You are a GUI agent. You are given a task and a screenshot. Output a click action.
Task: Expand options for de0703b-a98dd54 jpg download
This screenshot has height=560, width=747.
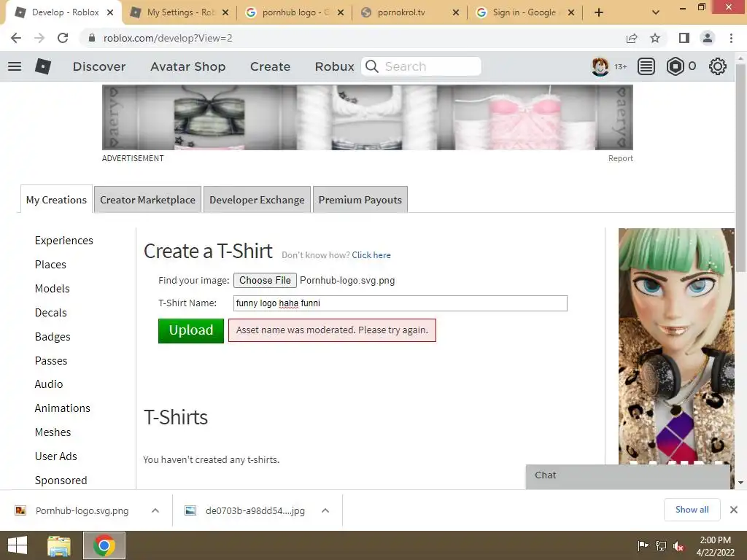click(325, 510)
